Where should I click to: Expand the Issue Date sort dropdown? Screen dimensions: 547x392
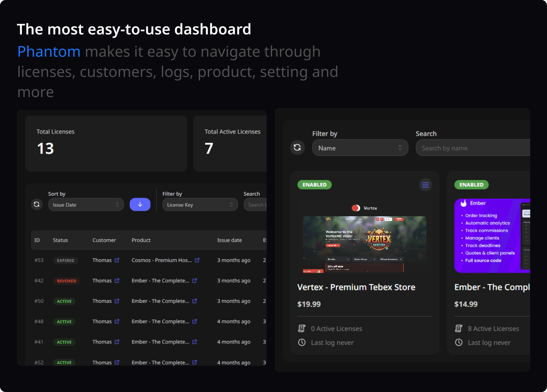tap(86, 205)
